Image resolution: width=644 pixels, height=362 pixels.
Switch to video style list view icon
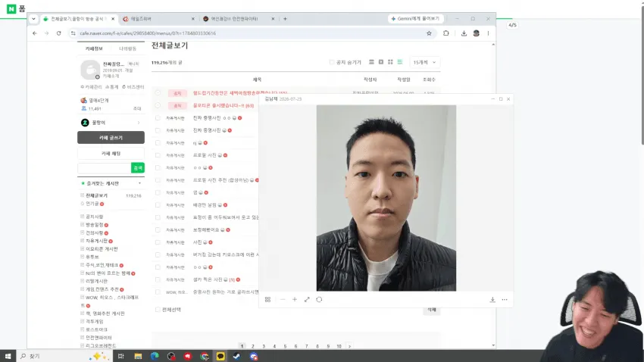click(381, 62)
